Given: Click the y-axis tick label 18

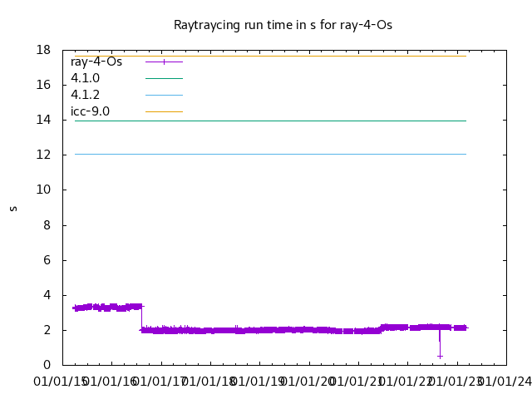Looking at the screenshot, I should click(x=45, y=50).
